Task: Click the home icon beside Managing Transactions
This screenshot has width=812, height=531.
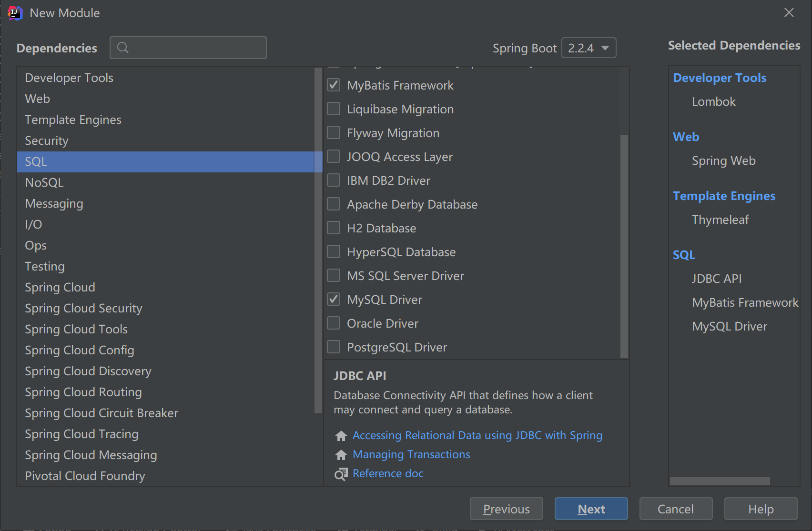Action: [x=341, y=455]
